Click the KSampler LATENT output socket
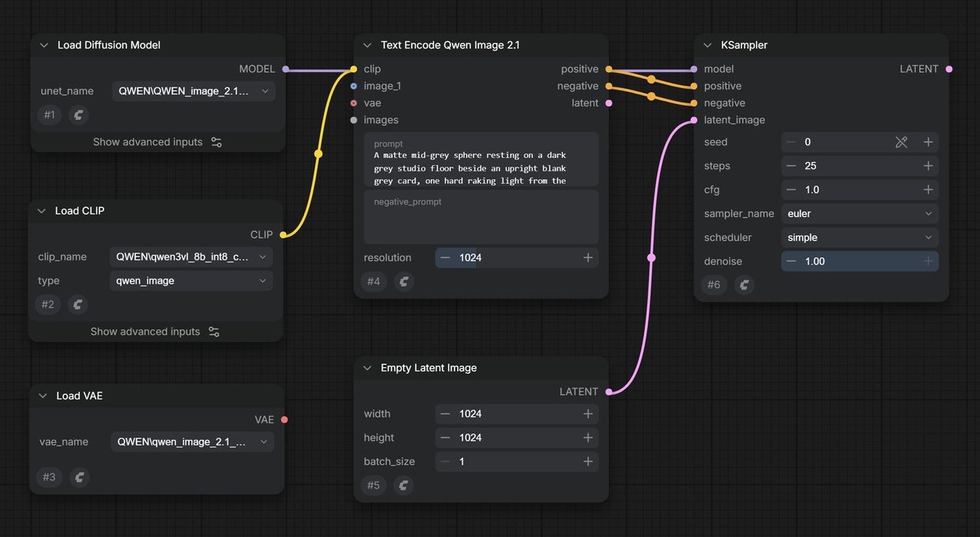Image resolution: width=980 pixels, height=537 pixels. (949, 69)
